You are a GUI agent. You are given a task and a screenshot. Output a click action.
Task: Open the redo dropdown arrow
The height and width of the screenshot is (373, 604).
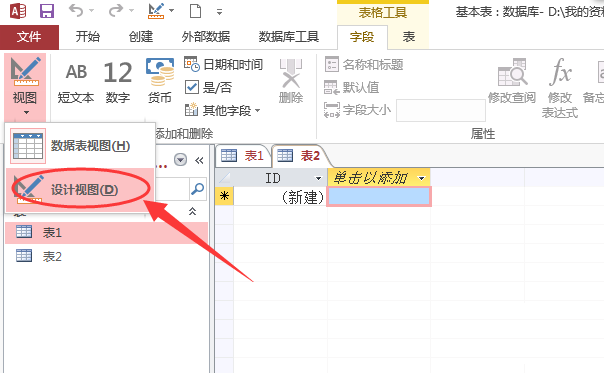[131, 11]
